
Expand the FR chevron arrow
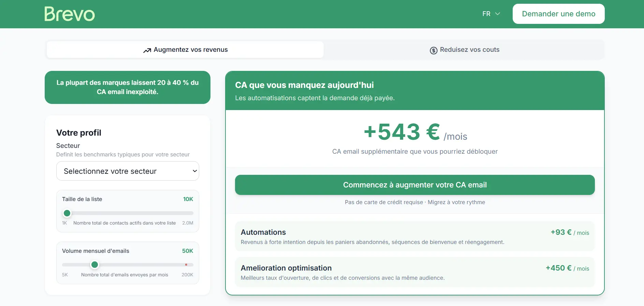pos(498,14)
